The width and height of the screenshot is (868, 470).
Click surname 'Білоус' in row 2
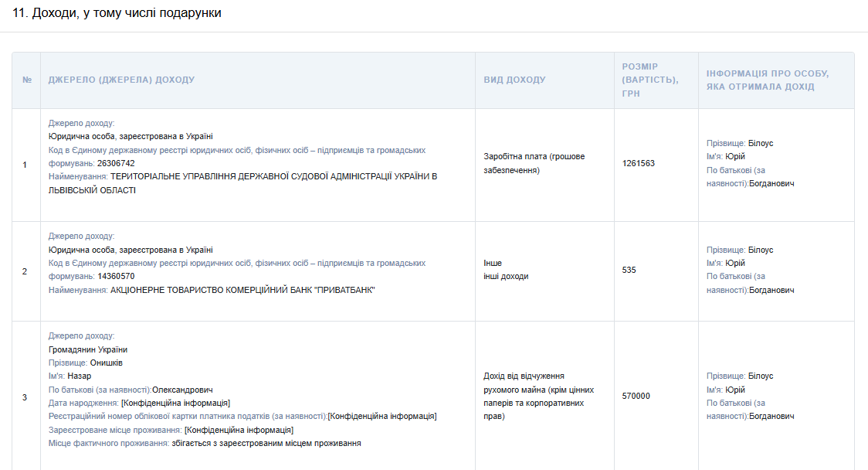(x=761, y=250)
